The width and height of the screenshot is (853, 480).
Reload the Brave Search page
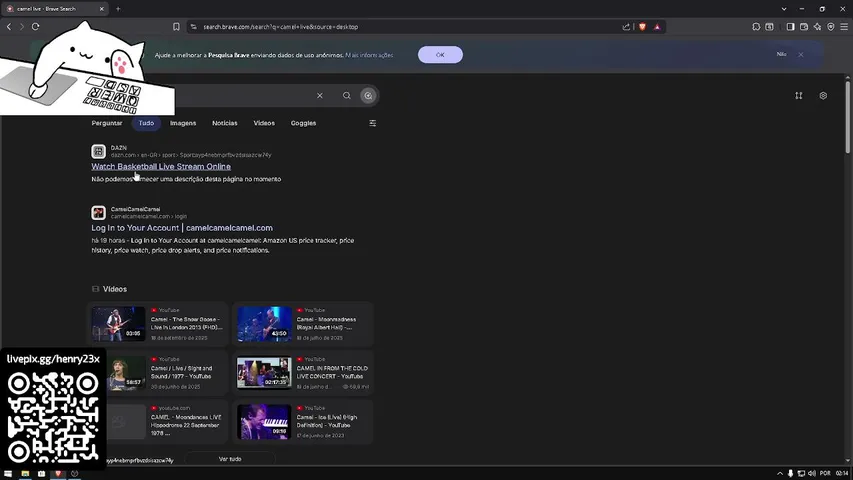click(x=35, y=27)
